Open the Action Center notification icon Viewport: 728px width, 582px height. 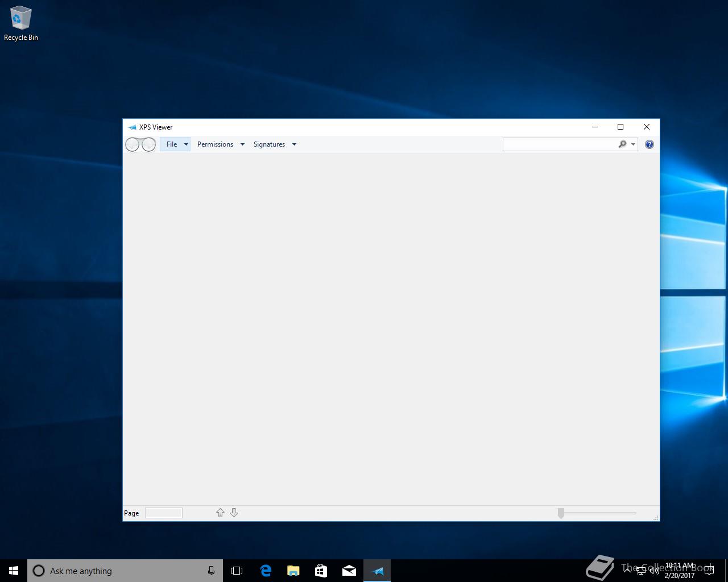pyautogui.click(x=709, y=571)
